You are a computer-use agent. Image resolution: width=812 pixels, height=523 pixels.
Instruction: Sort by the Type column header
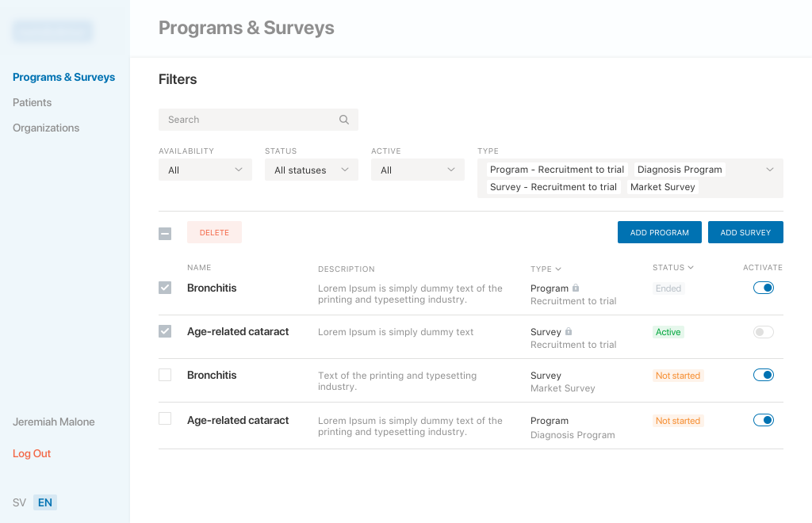coord(546,269)
